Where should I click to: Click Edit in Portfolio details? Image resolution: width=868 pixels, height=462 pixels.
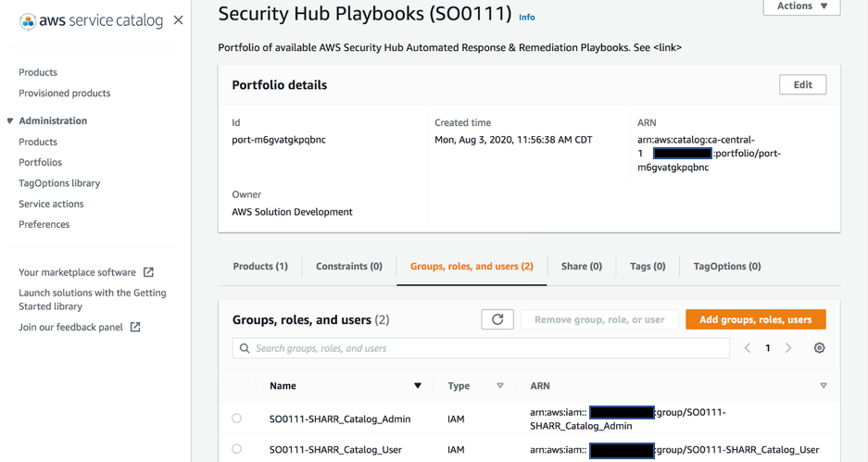click(x=802, y=84)
